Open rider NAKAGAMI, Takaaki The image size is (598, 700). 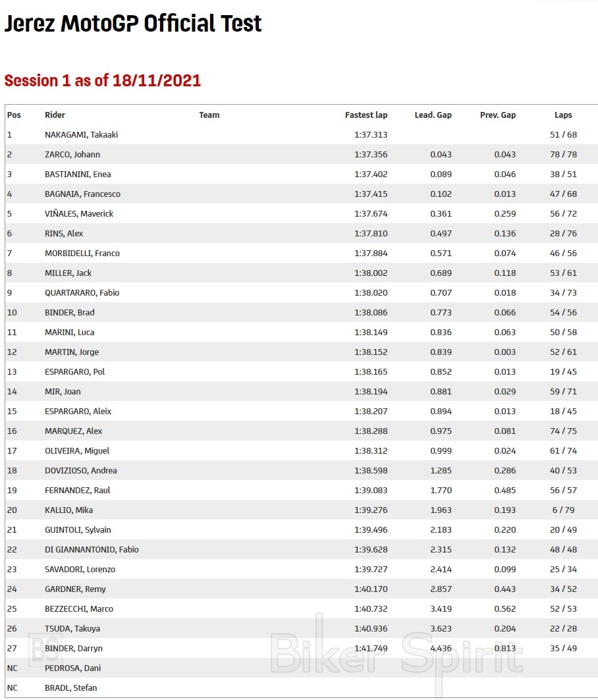pos(81,134)
